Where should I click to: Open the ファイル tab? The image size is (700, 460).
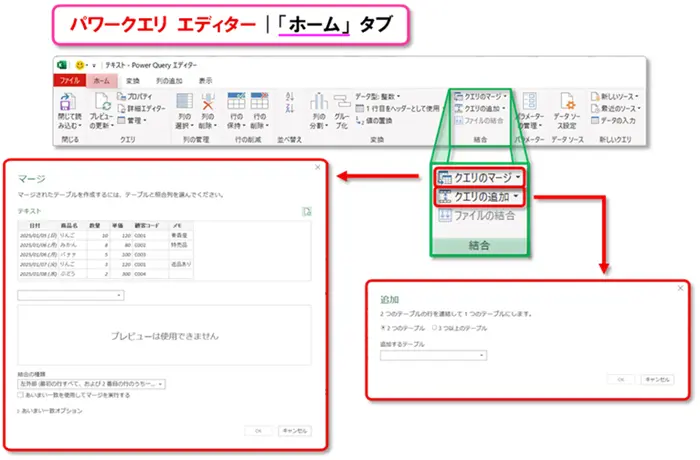point(69,80)
